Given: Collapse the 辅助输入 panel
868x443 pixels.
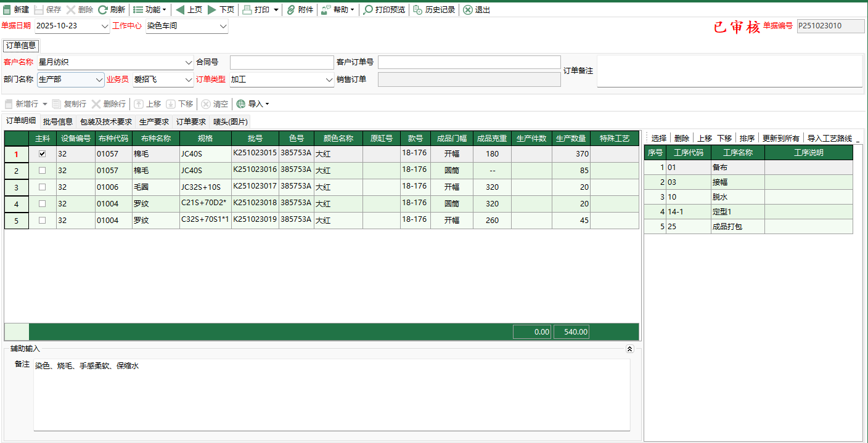Looking at the screenshot, I should 629,349.
